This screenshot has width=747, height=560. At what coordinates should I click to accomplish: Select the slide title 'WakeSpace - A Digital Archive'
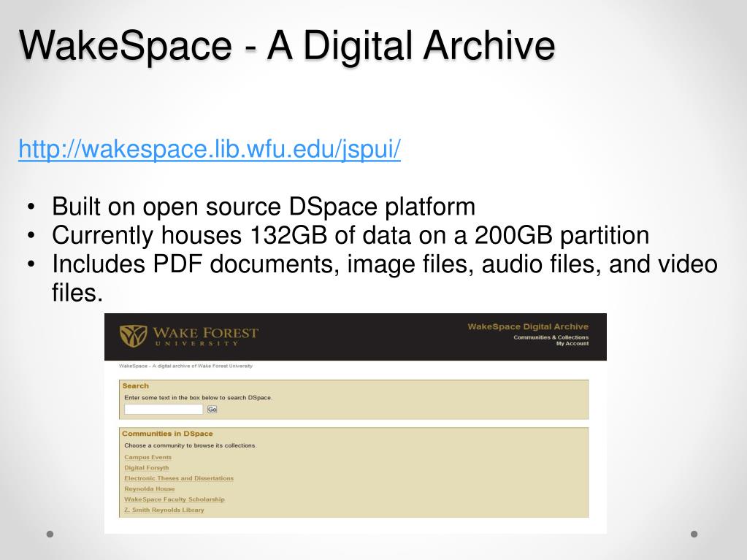tap(287, 46)
